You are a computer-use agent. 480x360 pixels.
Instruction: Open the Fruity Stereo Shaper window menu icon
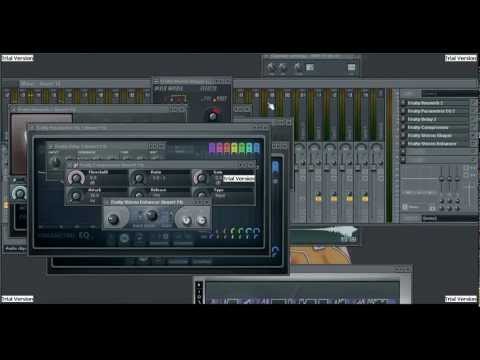(156, 81)
